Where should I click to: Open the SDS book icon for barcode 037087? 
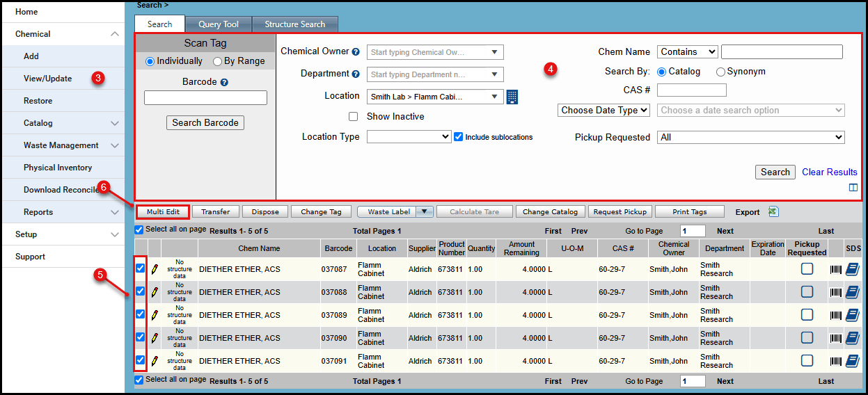tap(853, 269)
